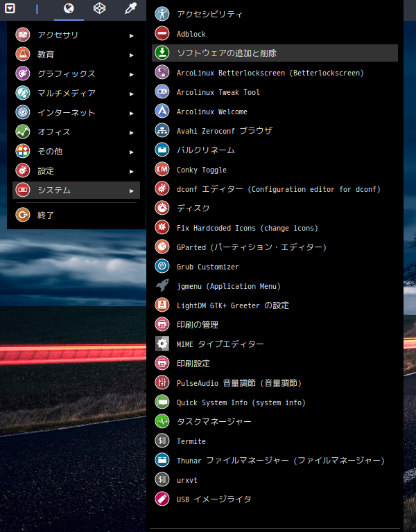Expand the 教育 submenu arrow
Image resolution: width=416 pixels, height=532 pixels.
click(x=132, y=55)
